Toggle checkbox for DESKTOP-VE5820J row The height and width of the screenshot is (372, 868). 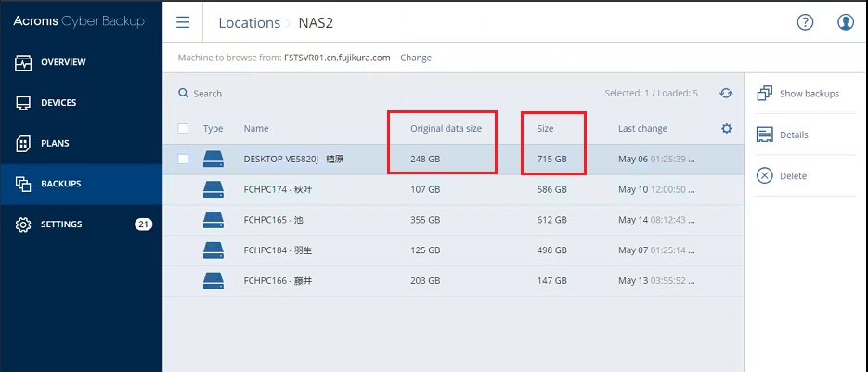pyautogui.click(x=183, y=160)
